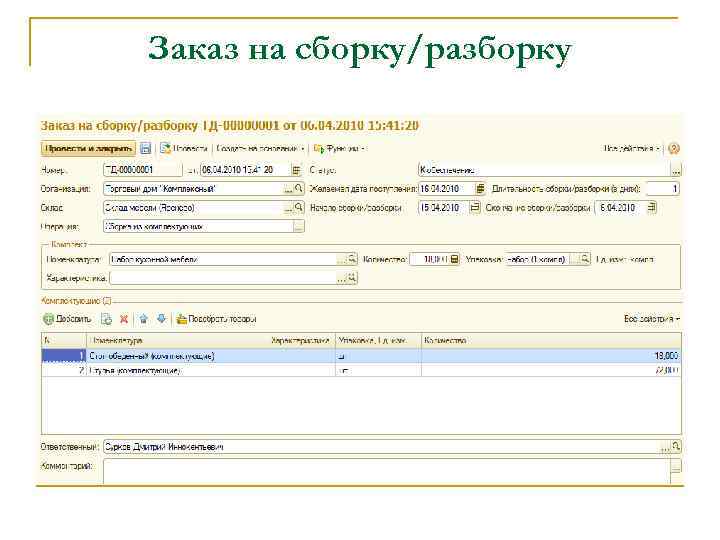Click the Длительность сборки/разборки days field
Image resolution: width=720 pixels, height=540 pixels.
[663, 189]
